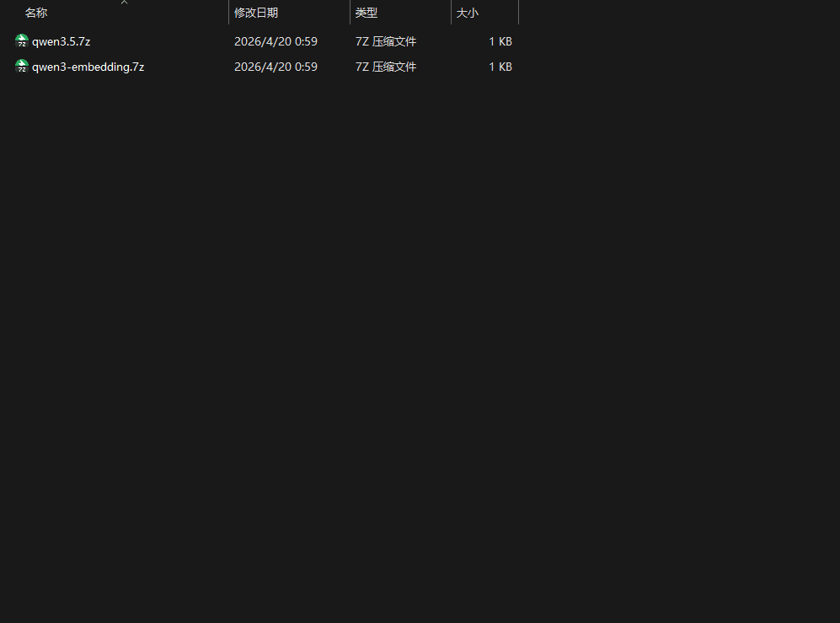
Task: Click the 1 KB size of qwen3.5.7z
Action: point(500,41)
